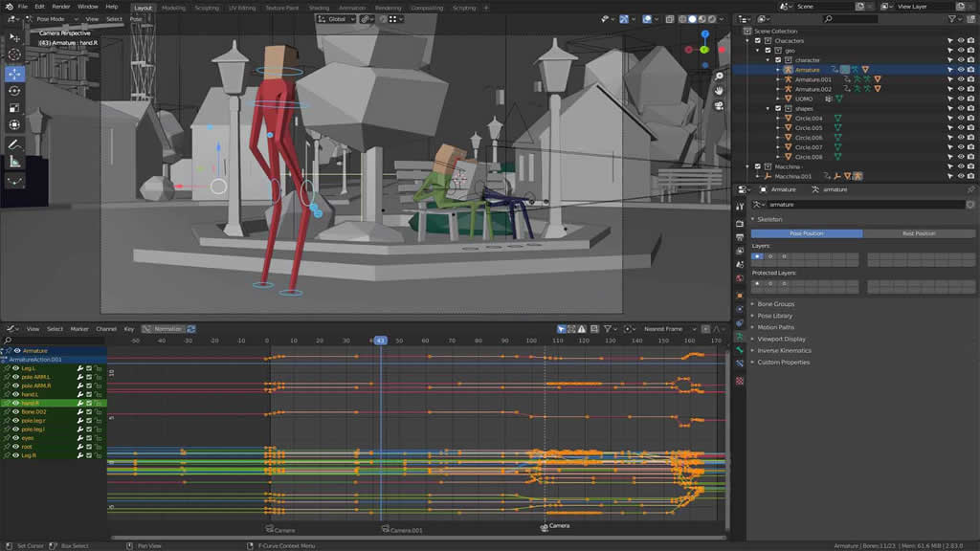980x551 pixels.
Task: Open the Nearest Frame snapping dropdown
Action: click(668, 329)
